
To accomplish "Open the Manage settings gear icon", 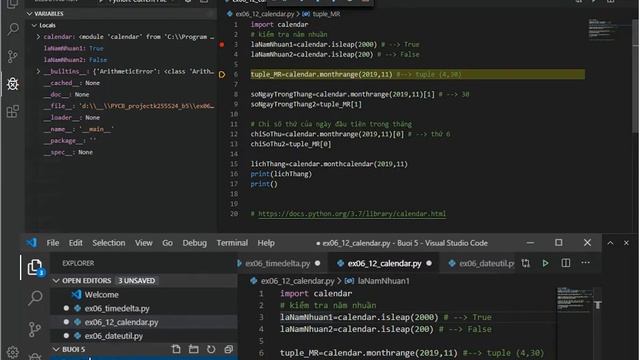I will click(x=13, y=352).
